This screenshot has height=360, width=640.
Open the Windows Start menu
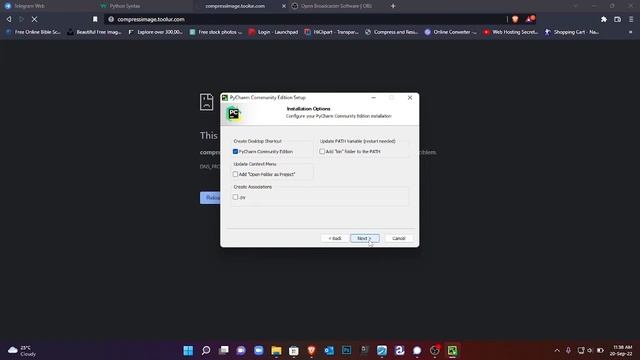(x=188, y=350)
